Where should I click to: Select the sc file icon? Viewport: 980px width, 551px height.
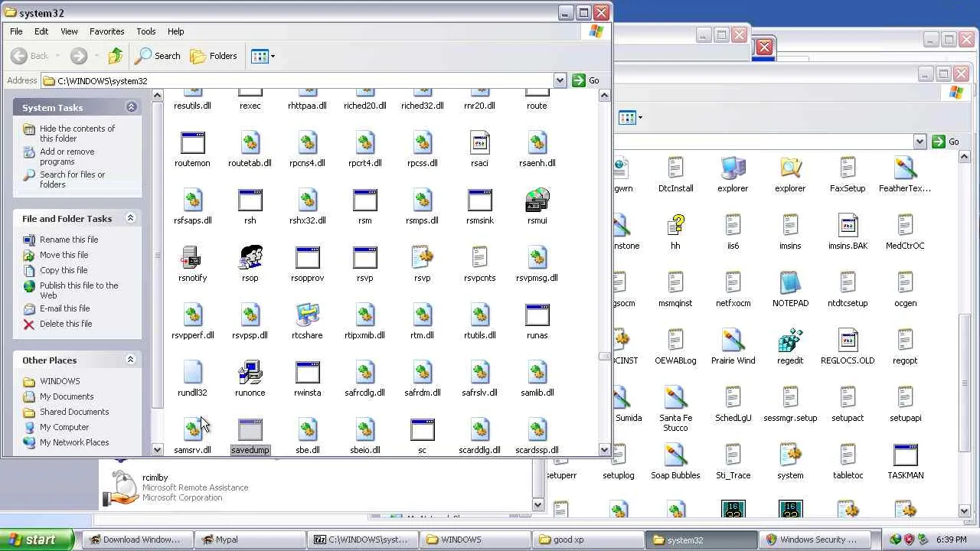(x=423, y=430)
